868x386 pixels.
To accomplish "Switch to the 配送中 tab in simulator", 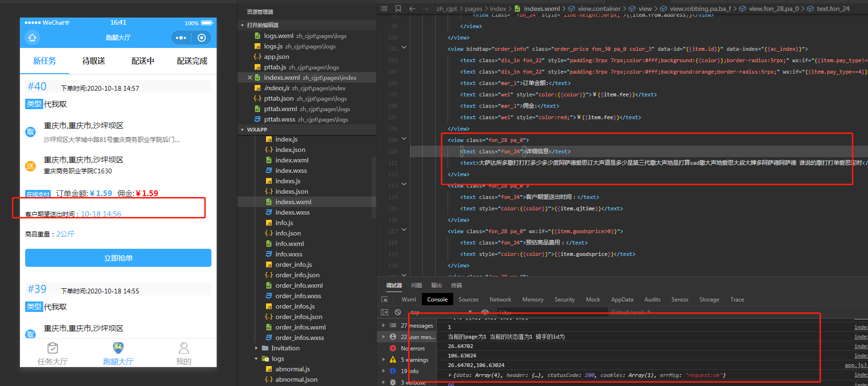I will [x=143, y=61].
